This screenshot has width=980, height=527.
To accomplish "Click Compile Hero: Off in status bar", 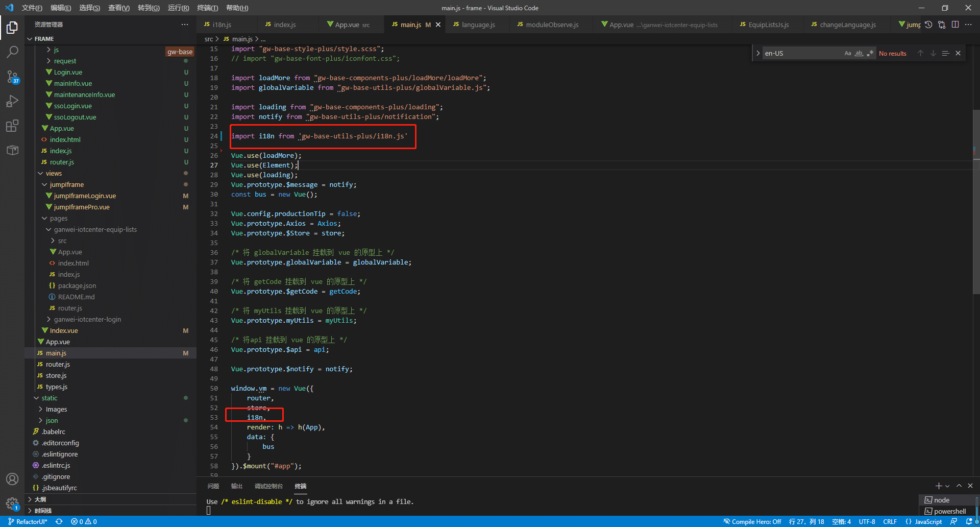I will (x=752, y=521).
